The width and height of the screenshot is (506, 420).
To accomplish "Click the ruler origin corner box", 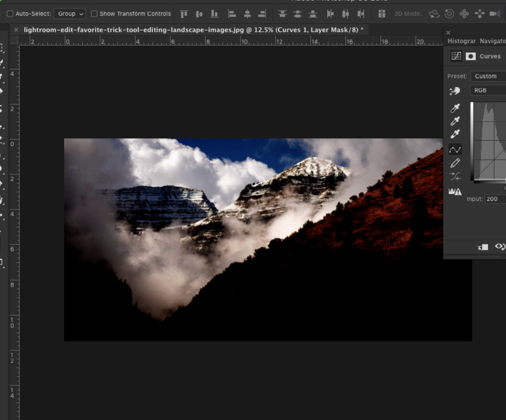I will point(15,41).
